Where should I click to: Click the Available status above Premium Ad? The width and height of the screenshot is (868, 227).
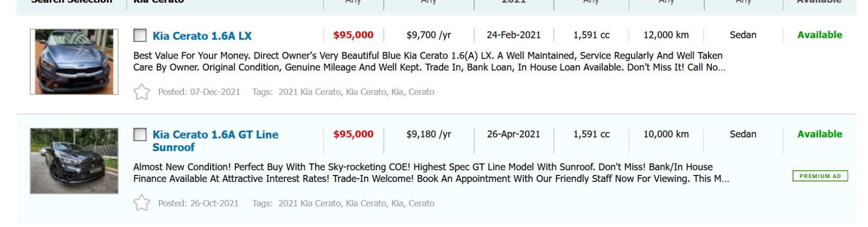click(819, 134)
